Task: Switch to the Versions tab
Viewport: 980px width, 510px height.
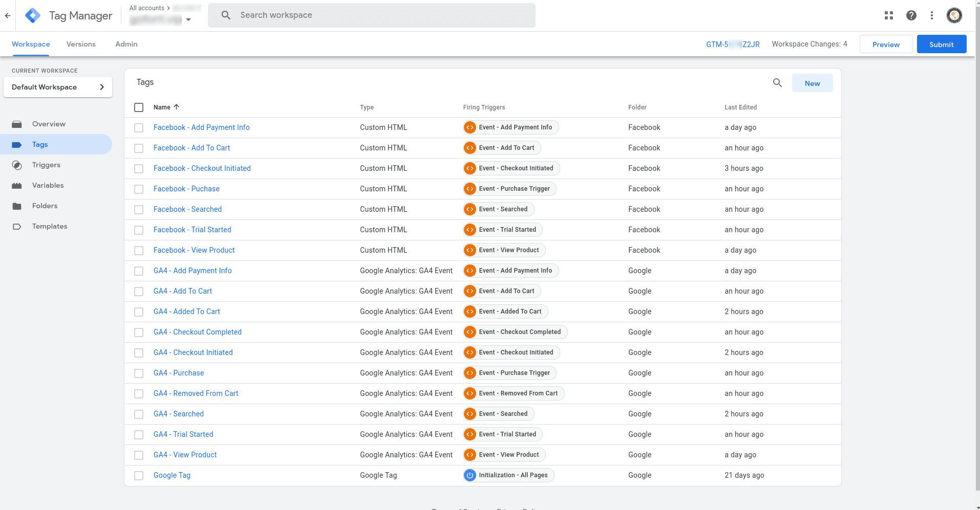Action: pos(81,44)
